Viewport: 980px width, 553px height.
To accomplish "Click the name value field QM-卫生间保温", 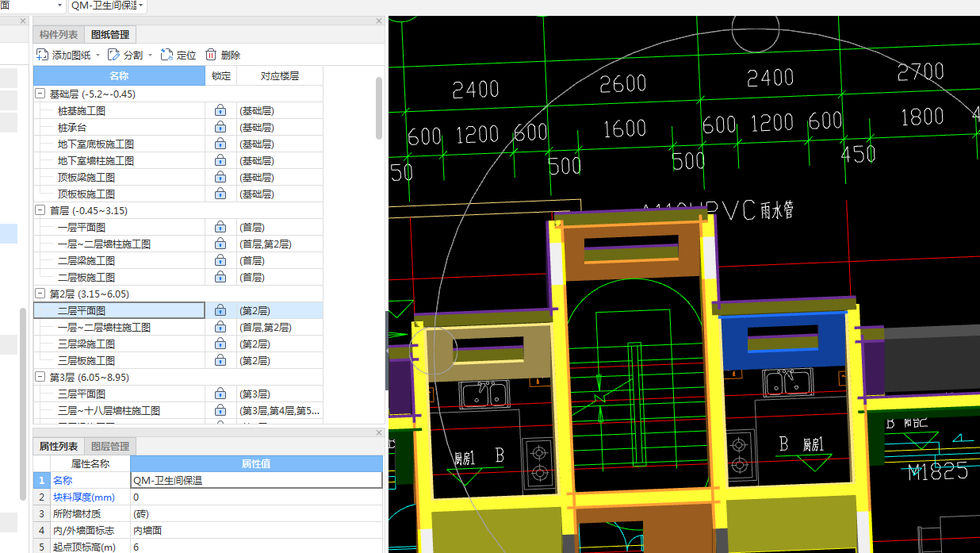I will click(x=256, y=480).
